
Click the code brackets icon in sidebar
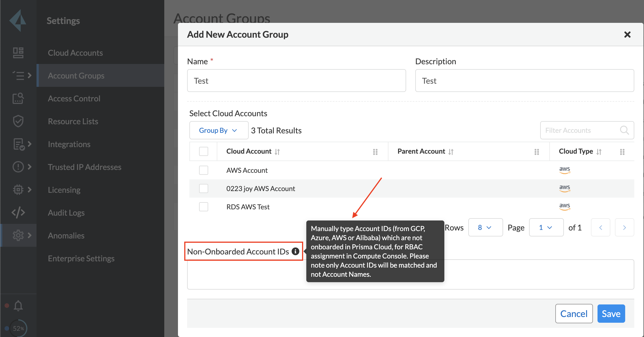click(18, 212)
